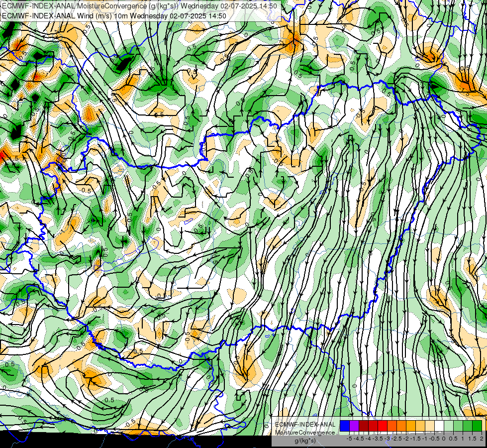
Task: Click the legend's ECMWF-INDEX-ANAL label
Action: click(x=305, y=425)
